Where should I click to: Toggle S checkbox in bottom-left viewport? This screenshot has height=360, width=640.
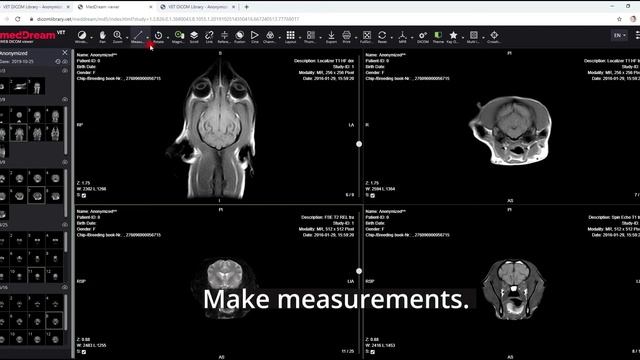[x=84, y=352]
